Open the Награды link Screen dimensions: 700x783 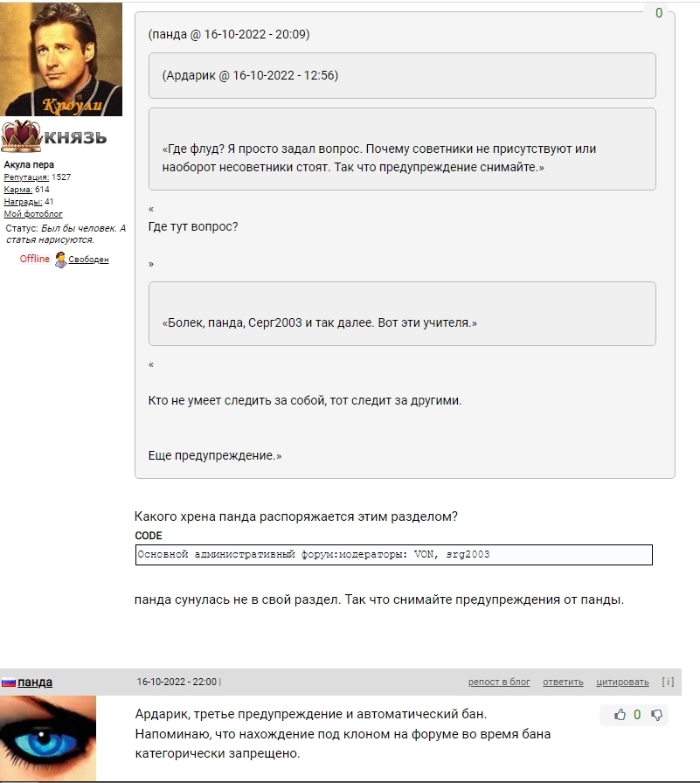(23, 202)
